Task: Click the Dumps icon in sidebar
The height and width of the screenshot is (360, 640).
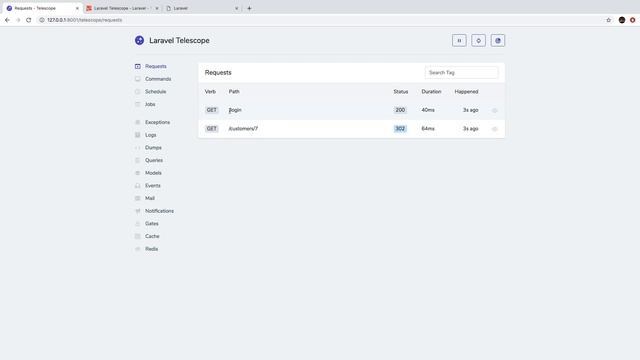Action: click(138, 147)
